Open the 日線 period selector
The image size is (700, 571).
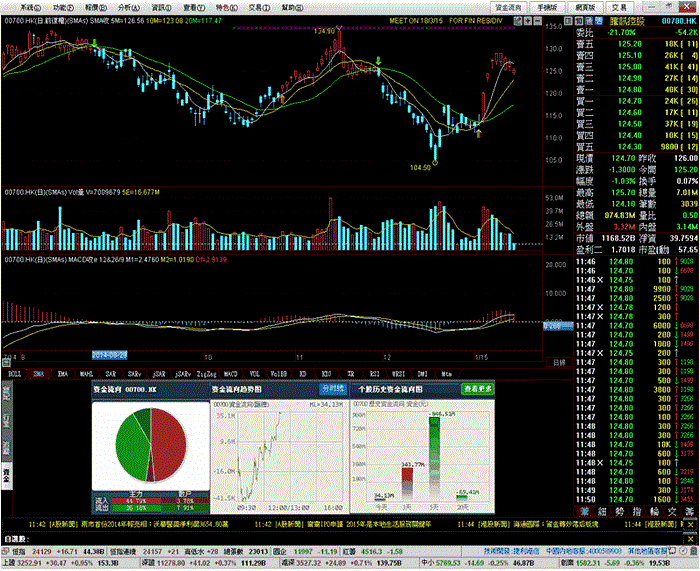tap(559, 363)
